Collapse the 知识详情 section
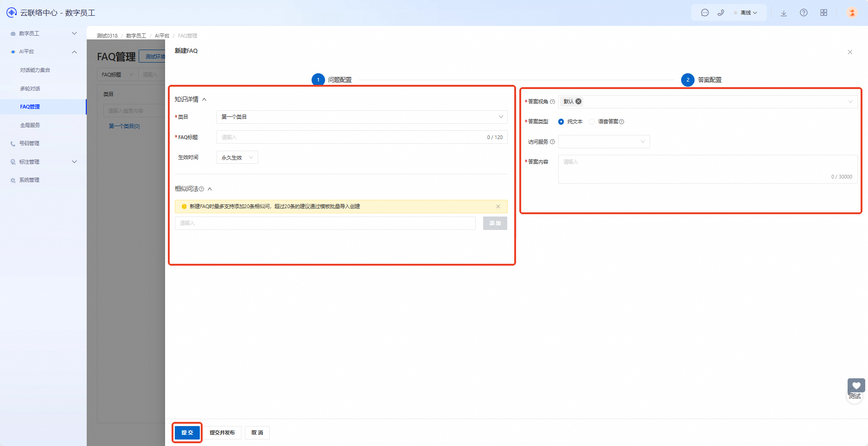The image size is (868, 446). tap(204, 100)
